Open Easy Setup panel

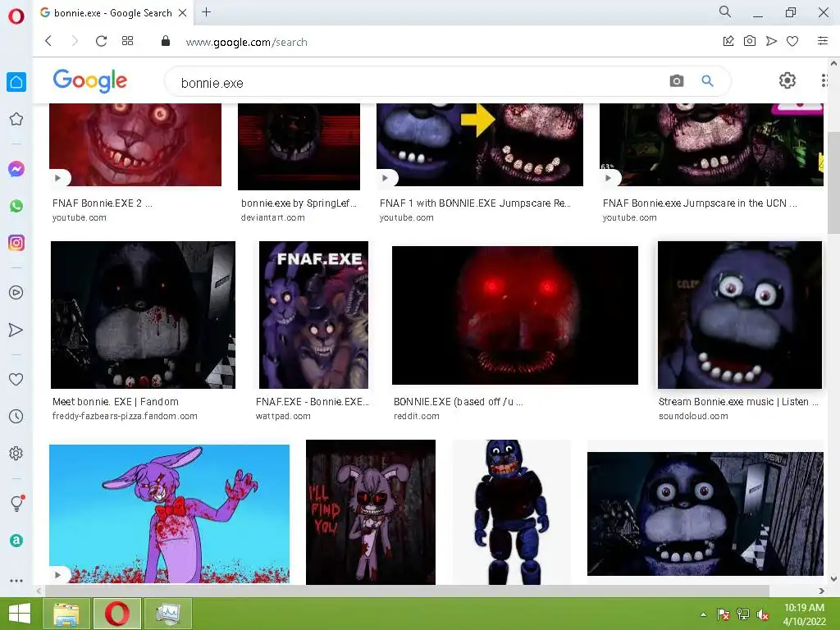[823, 41]
